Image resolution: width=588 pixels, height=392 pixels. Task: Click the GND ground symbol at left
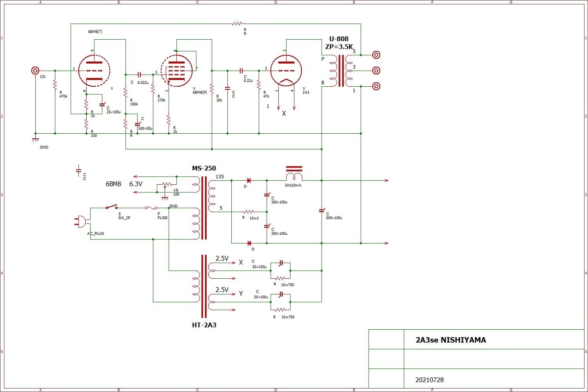pos(35,139)
